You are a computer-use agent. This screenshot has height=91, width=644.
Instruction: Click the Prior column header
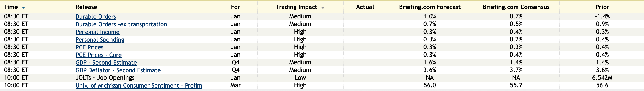602,7
